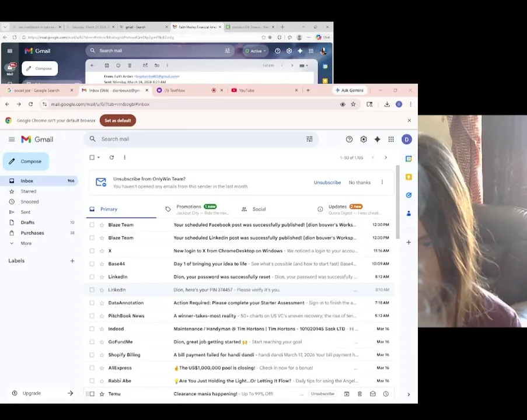This screenshot has height=420, width=527.
Task: Open Chrome downloads icon
Action: coord(387,104)
